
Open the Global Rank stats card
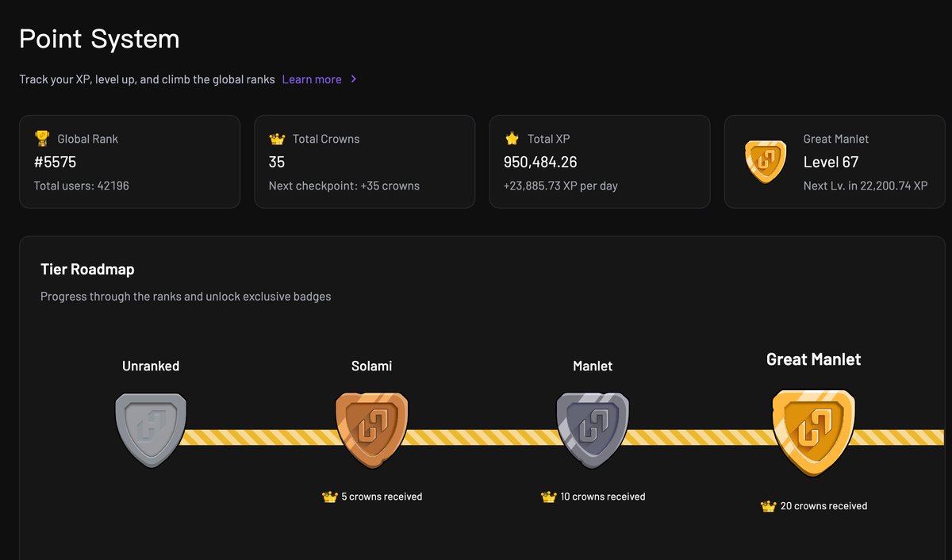[129, 162]
